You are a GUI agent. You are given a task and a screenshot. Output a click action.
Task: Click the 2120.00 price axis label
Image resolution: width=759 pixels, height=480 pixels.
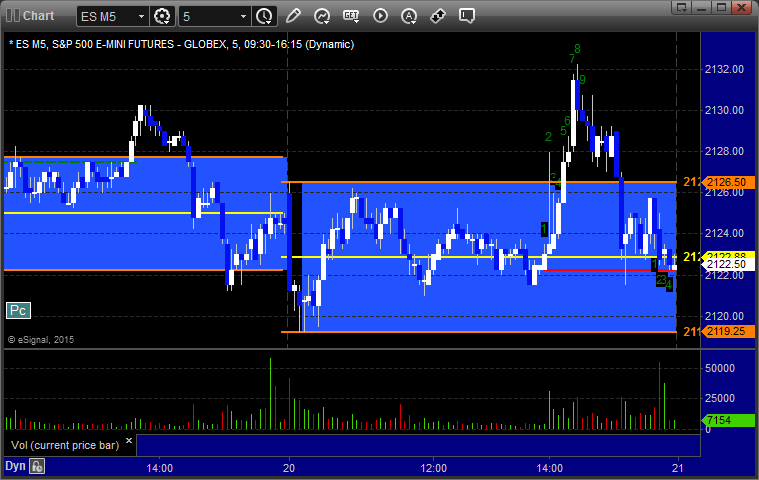point(724,316)
